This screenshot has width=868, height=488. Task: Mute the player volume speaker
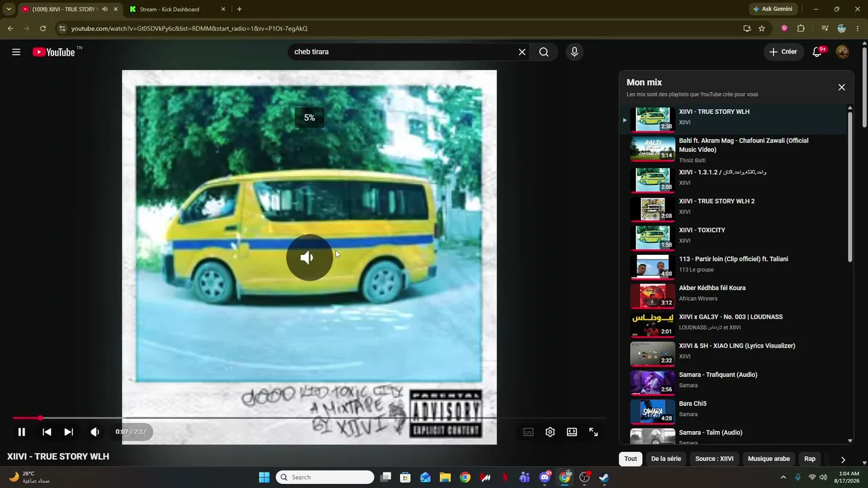click(95, 432)
